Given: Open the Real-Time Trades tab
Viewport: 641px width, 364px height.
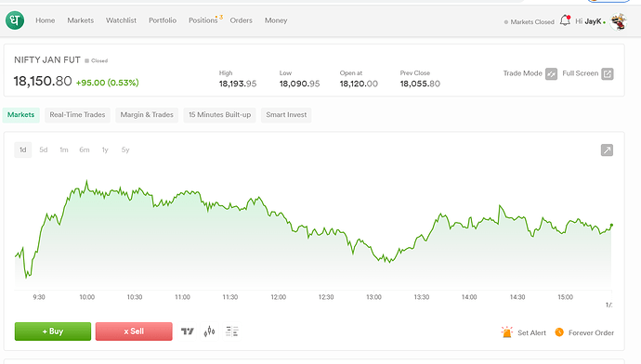Looking at the screenshot, I should pos(77,115).
